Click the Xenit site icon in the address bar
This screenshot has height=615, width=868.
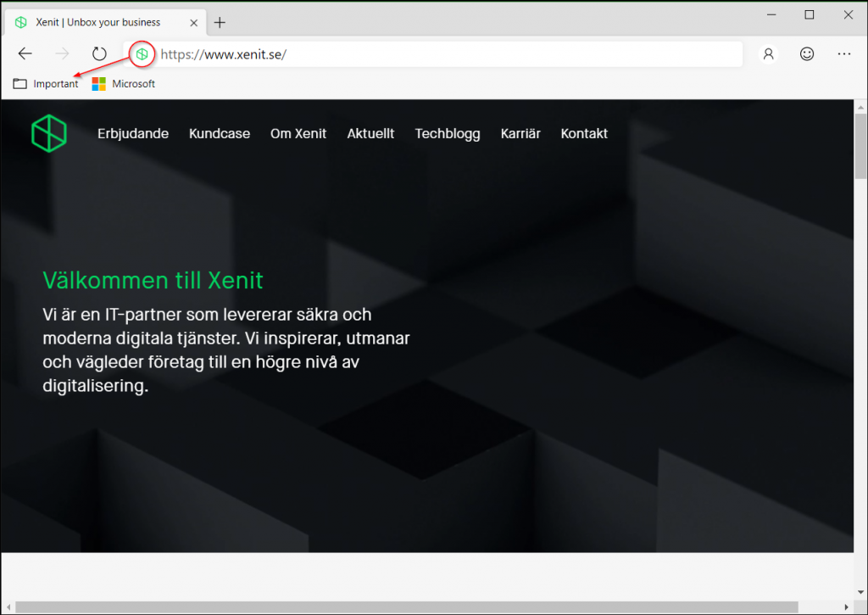click(142, 53)
